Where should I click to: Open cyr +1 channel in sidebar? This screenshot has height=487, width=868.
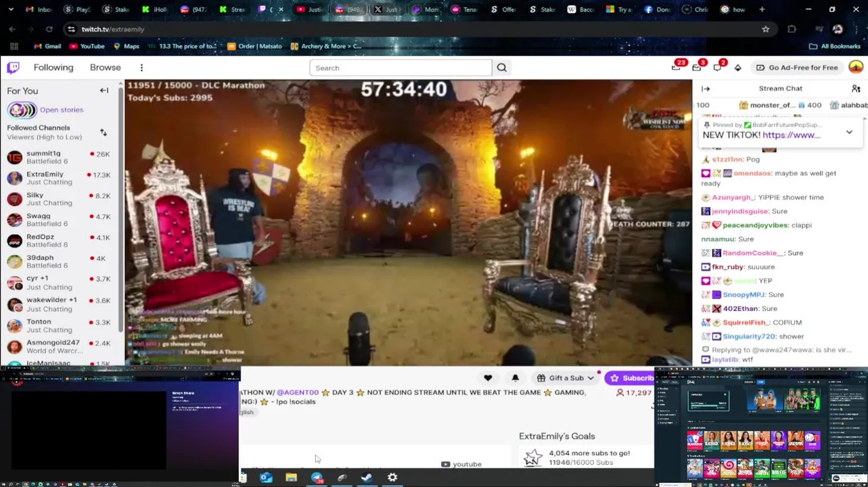pyautogui.click(x=60, y=283)
